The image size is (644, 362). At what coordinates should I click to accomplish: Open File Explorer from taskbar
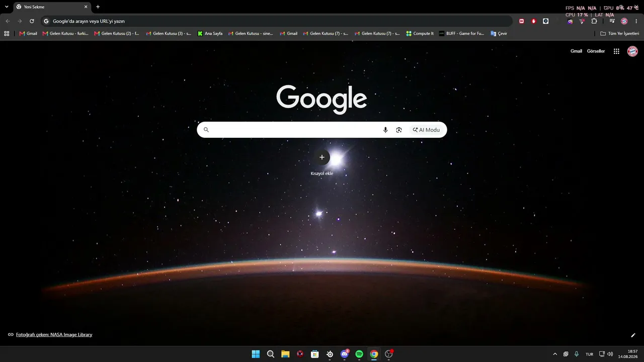click(x=285, y=354)
